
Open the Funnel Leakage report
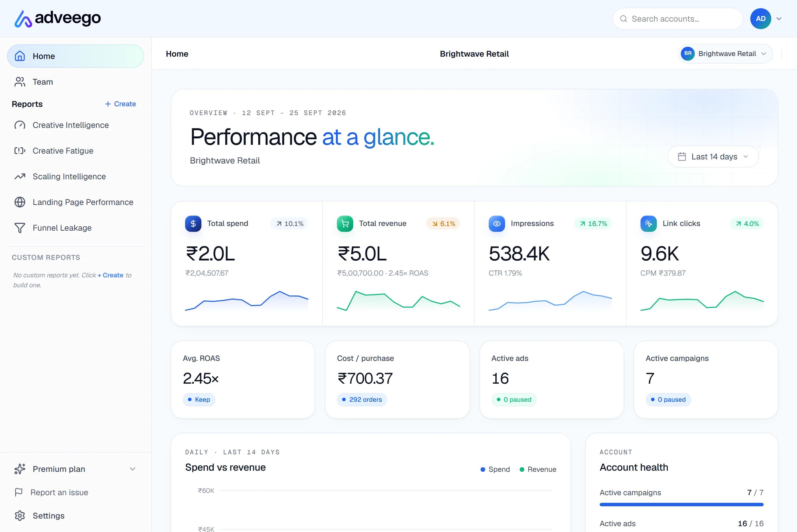pos(75,228)
